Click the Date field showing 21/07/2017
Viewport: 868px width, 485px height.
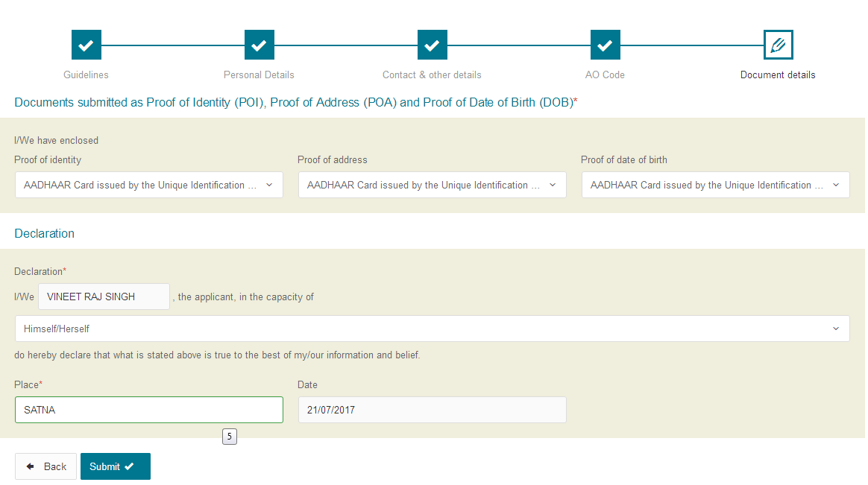432,410
